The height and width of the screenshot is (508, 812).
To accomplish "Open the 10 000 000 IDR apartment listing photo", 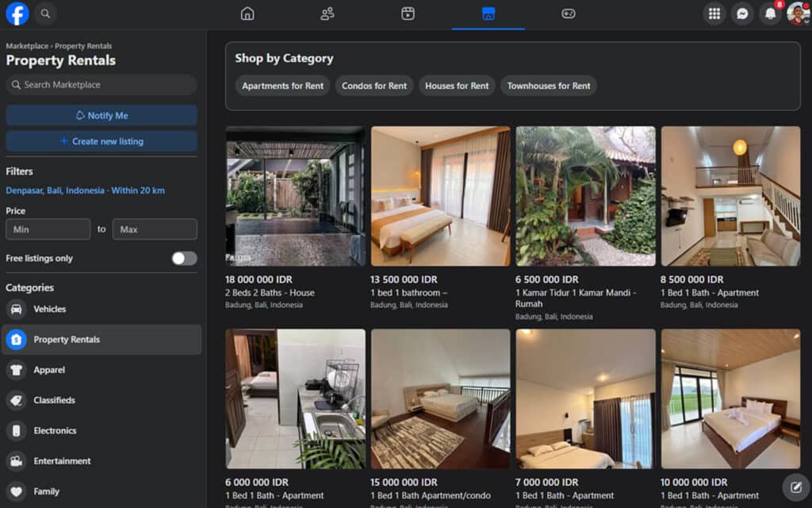I will tap(730, 398).
